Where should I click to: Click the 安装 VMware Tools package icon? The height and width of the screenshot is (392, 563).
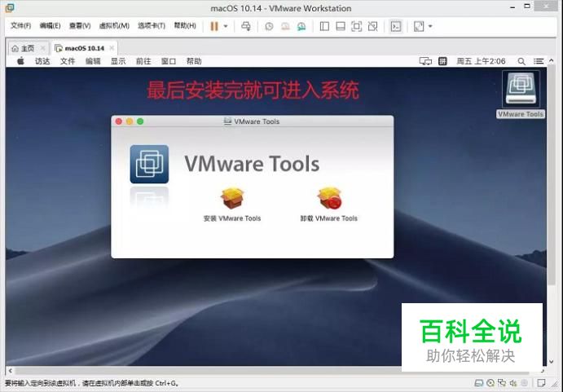(232, 198)
